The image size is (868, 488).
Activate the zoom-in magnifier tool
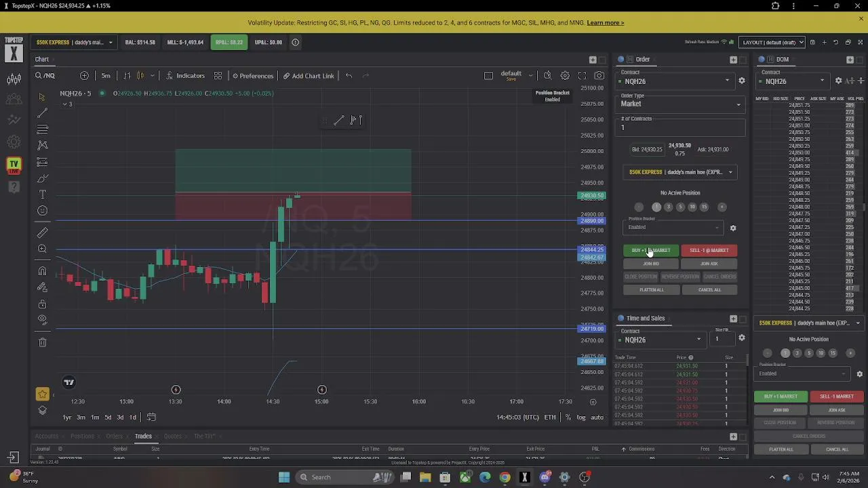click(42, 249)
